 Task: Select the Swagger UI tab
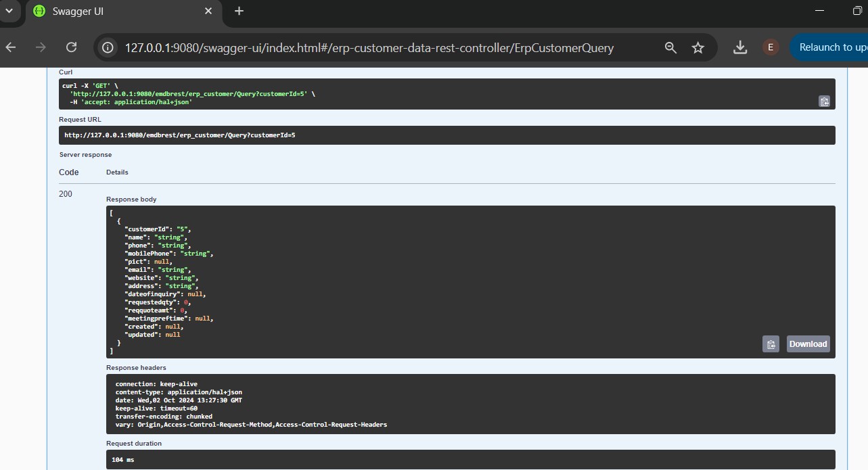click(x=123, y=12)
